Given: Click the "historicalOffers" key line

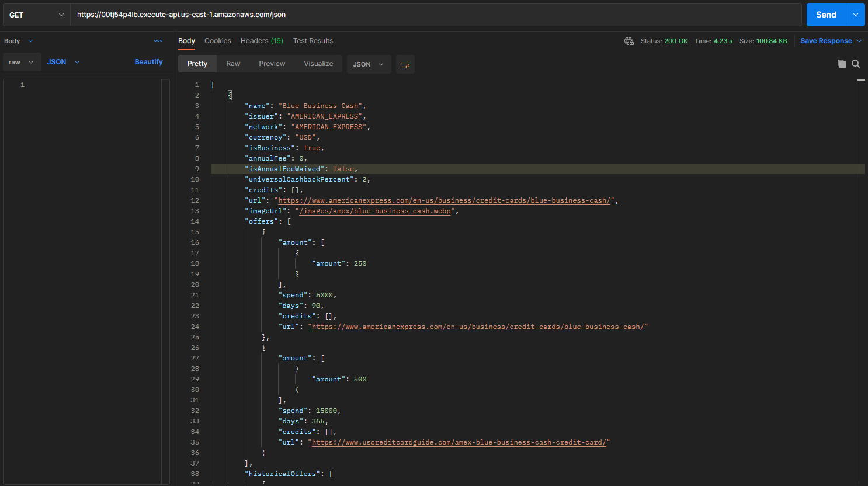Looking at the screenshot, I should [x=289, y=474].
